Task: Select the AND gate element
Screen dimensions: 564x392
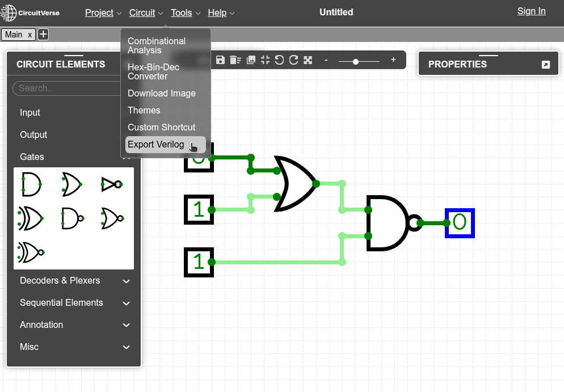Action: [31, 184]
